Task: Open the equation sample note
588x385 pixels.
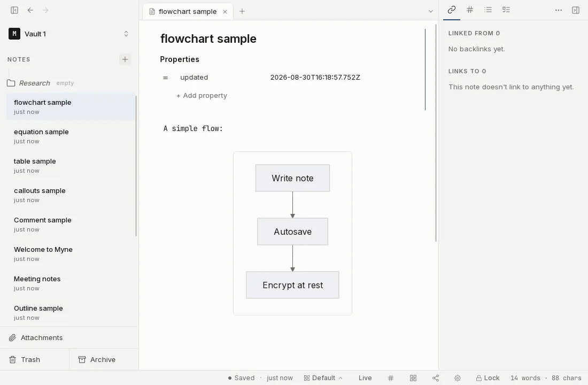Action: (x=71, y=136)
